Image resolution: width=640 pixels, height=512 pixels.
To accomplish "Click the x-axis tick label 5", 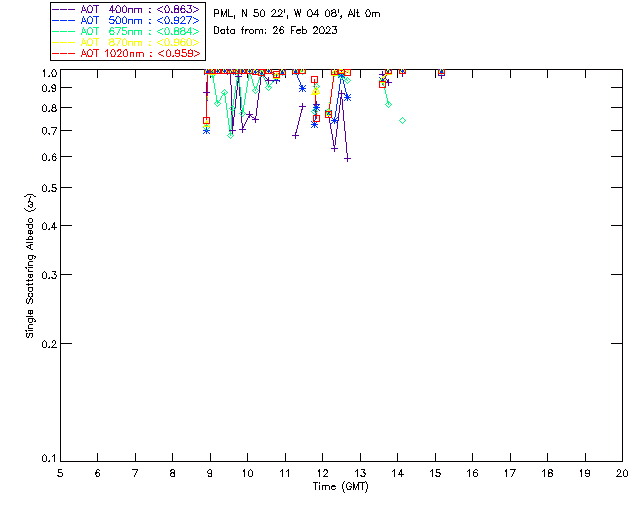I will (x=60, y=473).
